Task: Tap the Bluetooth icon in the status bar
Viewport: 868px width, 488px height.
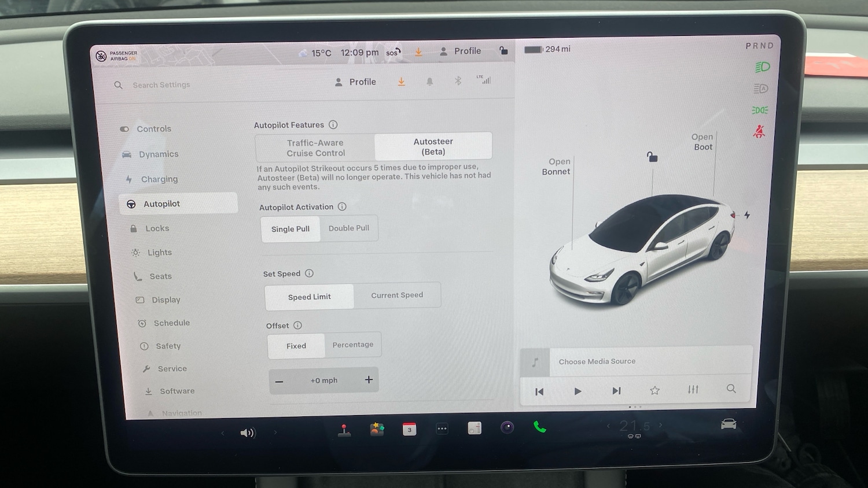Action: click(458, 81)
